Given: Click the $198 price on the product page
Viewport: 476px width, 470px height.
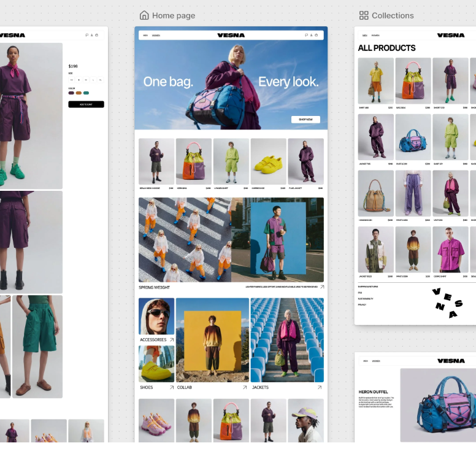Looking at the screenshot, I should (x=73, y=66).
